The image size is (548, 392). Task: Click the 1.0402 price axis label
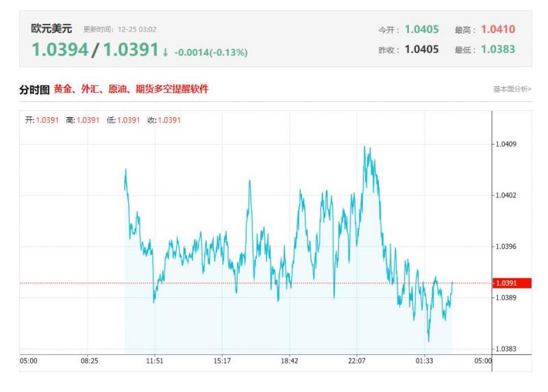click(x=506, y=195)
